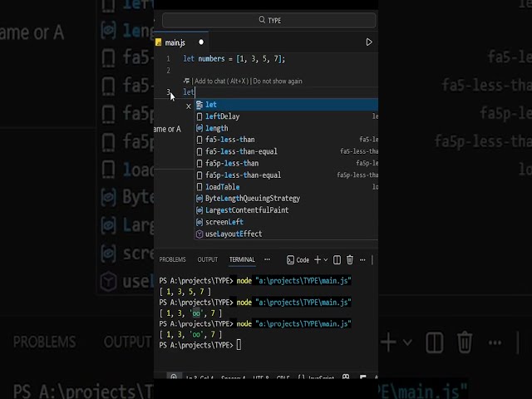Click the unsaved dot on main.js tab
532x399 pixels.
coord(201,42)
